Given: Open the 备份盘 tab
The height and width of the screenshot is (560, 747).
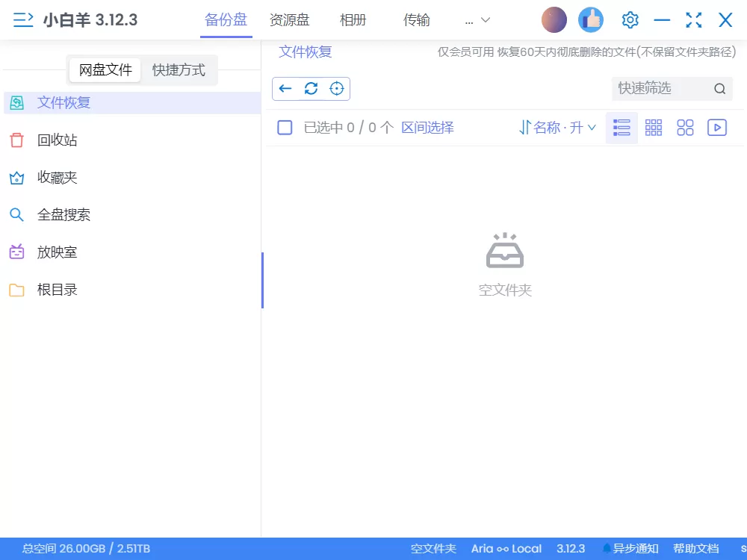Looking at the screenshot, I should click(x=226, y=20).
